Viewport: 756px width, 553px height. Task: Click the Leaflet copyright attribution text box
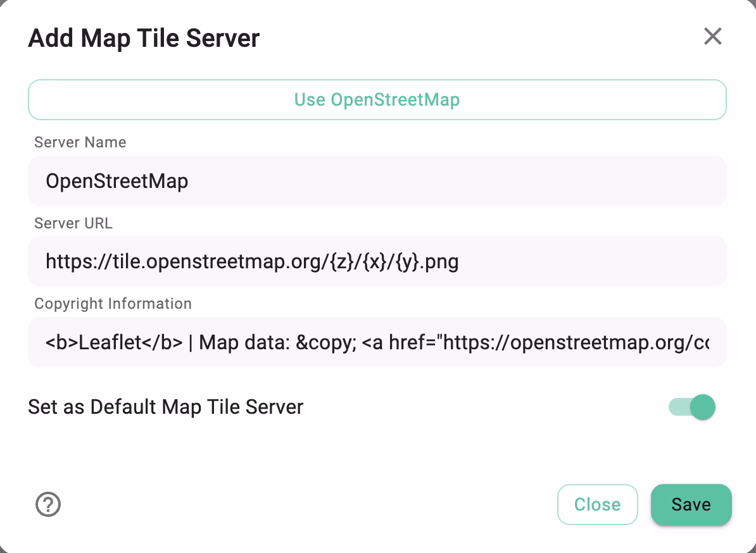[377, 342]
